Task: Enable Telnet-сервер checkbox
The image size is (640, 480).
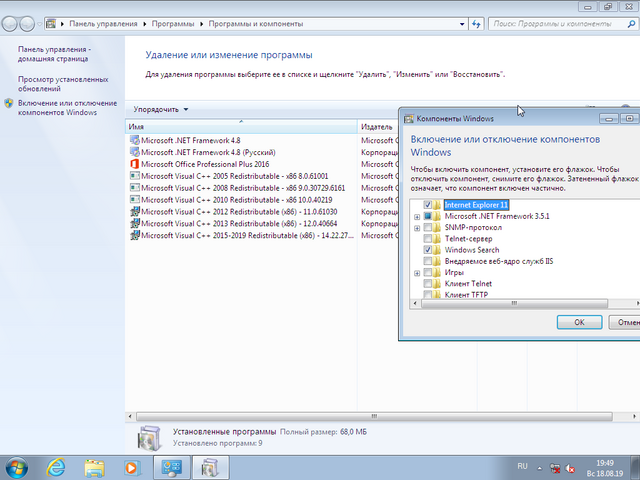Action: pos(427,238)
